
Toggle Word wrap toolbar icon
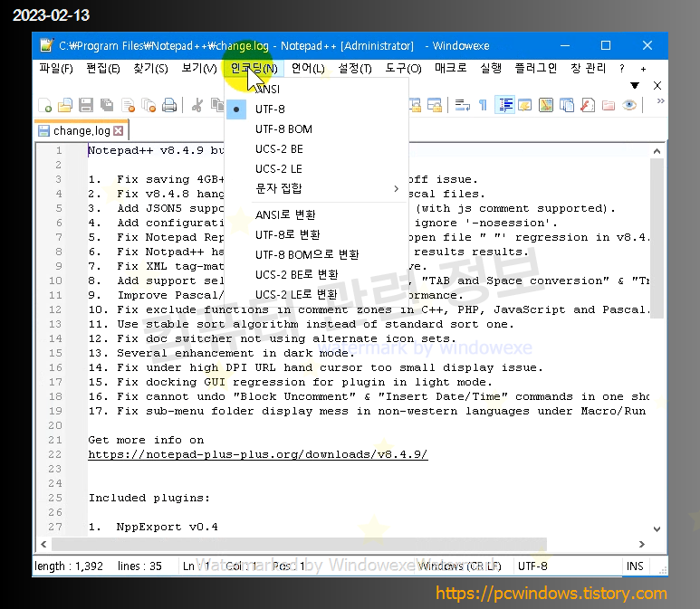tap(463, 105)
